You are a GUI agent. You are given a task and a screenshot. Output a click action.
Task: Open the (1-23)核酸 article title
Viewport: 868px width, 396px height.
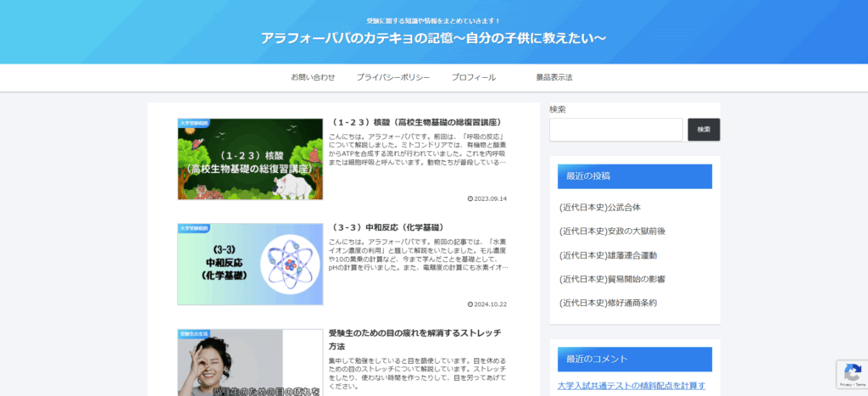click(x=415, y=122)
